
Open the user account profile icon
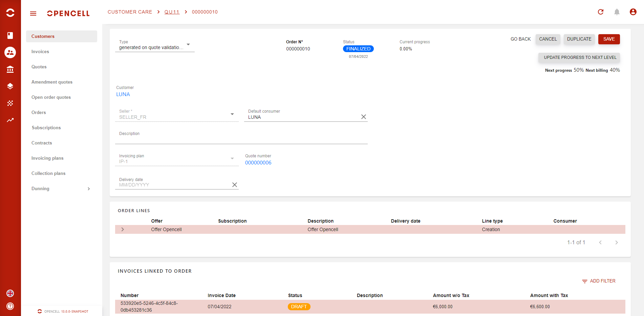pyautogui.click(x=633, y=12)
